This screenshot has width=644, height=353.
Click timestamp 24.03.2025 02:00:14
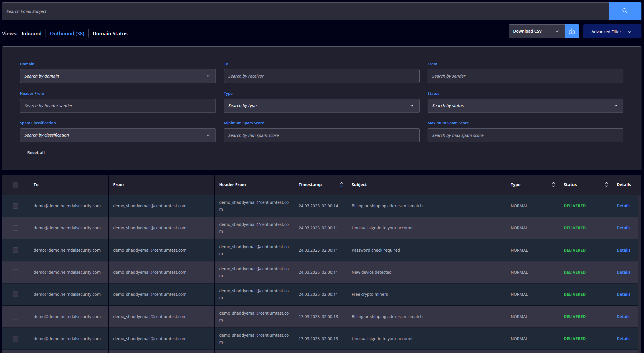pos(318,206)
